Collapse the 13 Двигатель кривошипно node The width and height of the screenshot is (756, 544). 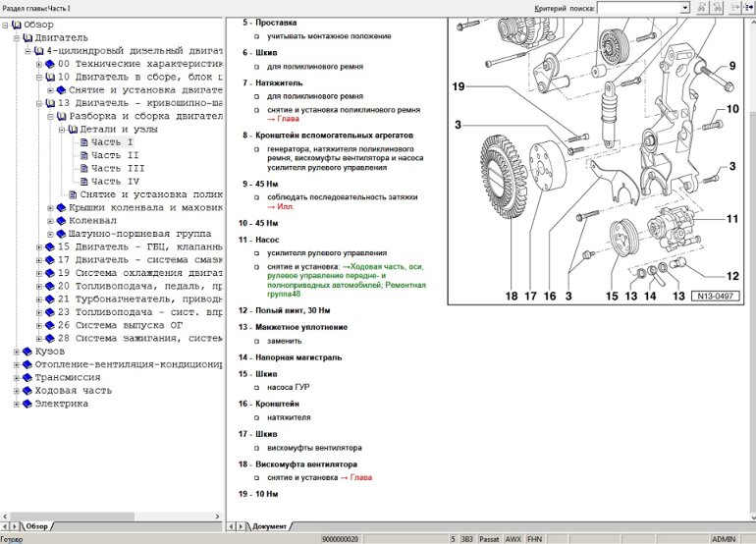tap(39, 103)
